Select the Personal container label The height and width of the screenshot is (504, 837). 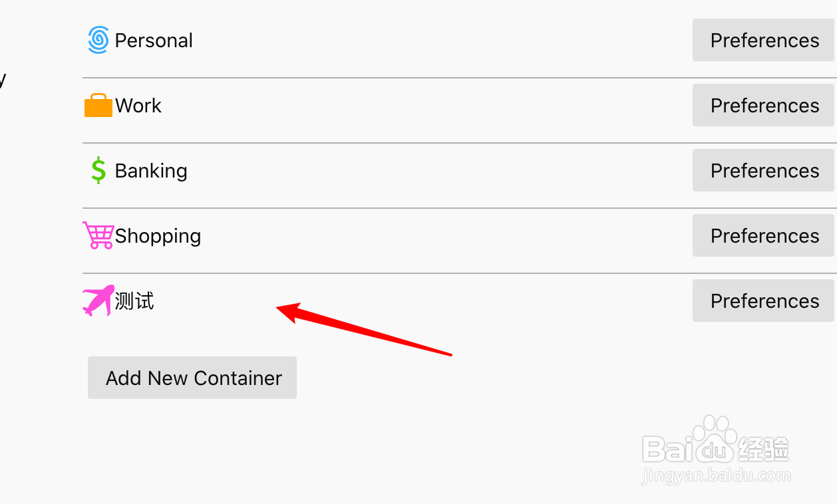point(154,41)
